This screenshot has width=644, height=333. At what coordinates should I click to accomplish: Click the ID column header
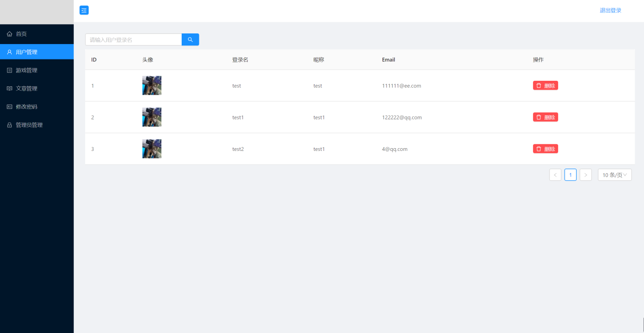click(x=94, y=59)
